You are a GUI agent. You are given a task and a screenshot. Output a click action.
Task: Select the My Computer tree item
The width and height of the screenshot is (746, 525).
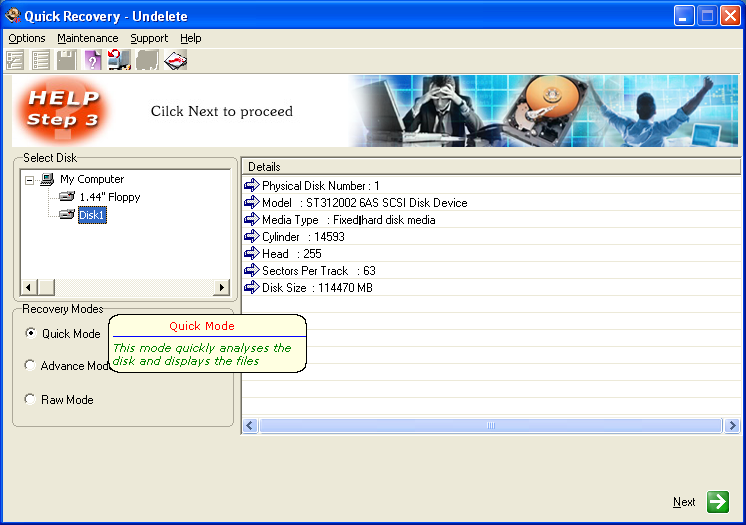click(x=92, y=179)
